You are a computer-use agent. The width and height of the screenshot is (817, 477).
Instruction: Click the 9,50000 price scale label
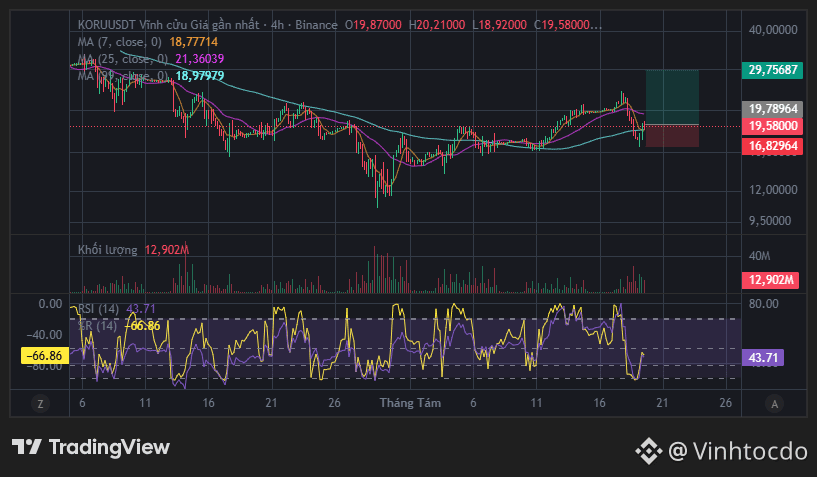pos(770,221)
